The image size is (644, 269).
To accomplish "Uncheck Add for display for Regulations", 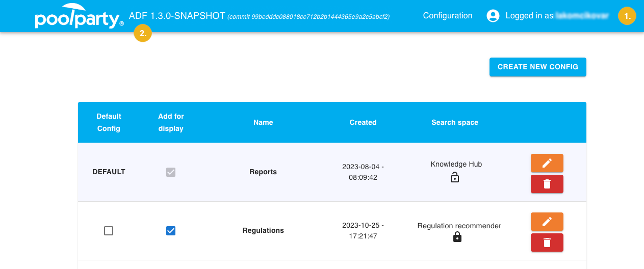I will tap(171, 231).
